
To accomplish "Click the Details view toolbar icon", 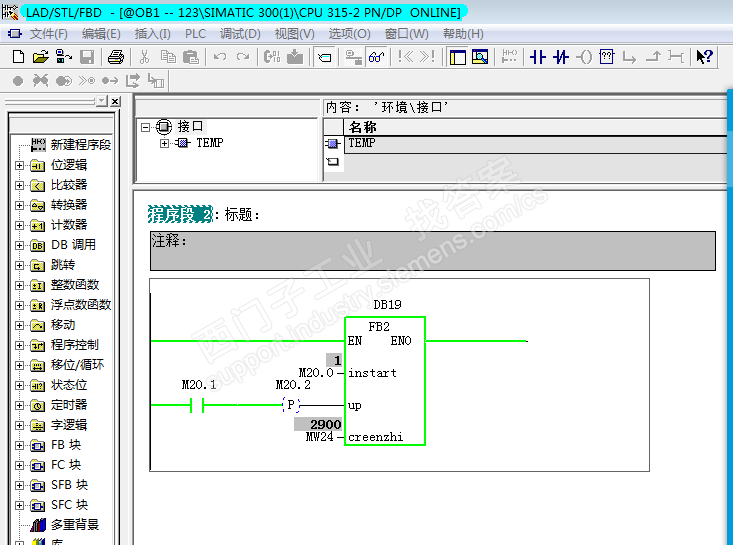I will (480, 57).
